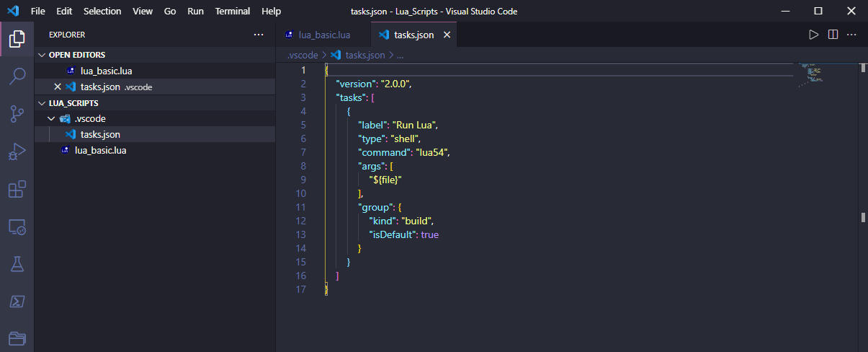The width and height of the screenshot is (868, 352).
Task: Open the Testing flask icon
Action: (x=17, y=264)
